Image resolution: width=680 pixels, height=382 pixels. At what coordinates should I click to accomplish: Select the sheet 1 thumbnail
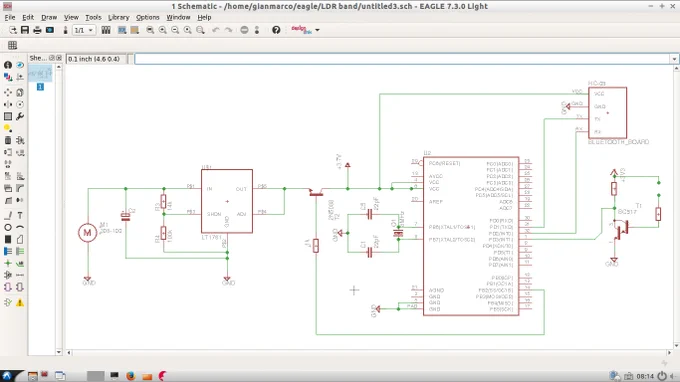tap(40, 74)
